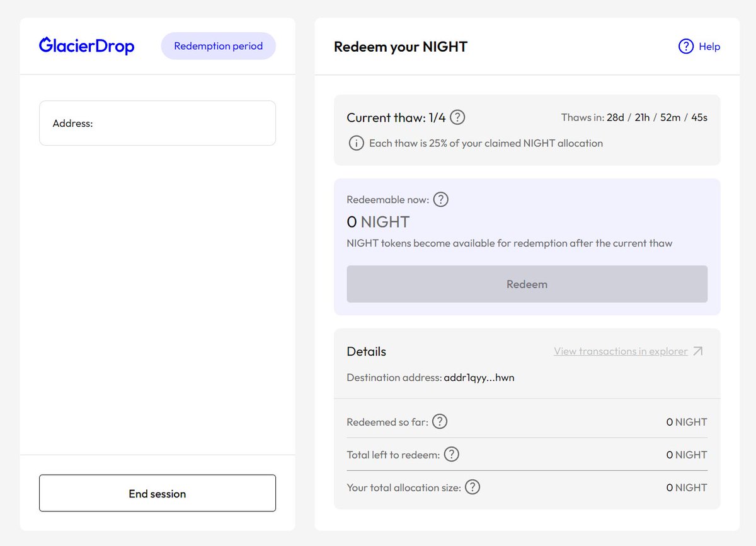The height and width of the screenshot is (546, 756).
Task: Click the GlacierDrop logo
Action: 86,46
